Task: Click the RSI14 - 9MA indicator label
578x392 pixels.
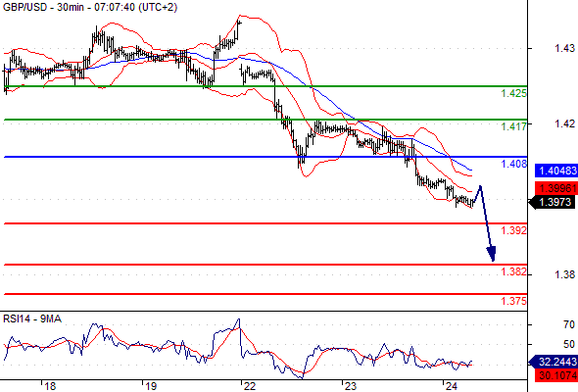Action: coord(32,318)
